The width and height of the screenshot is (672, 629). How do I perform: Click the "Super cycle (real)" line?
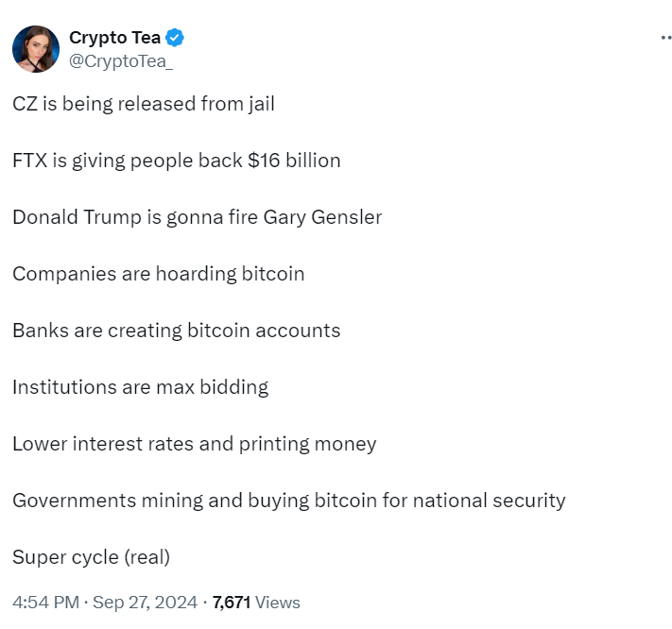pos(91,557)
